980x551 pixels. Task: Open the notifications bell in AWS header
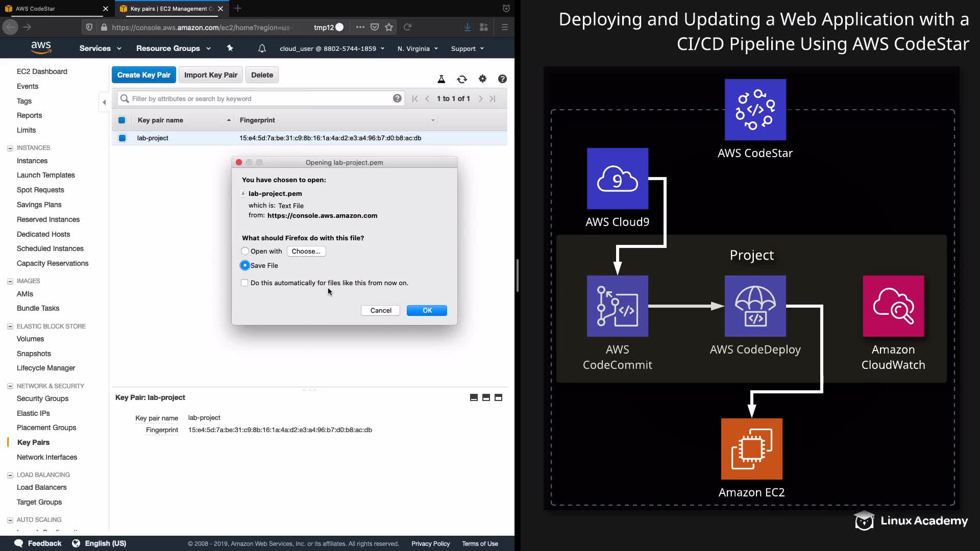(262, 48)
